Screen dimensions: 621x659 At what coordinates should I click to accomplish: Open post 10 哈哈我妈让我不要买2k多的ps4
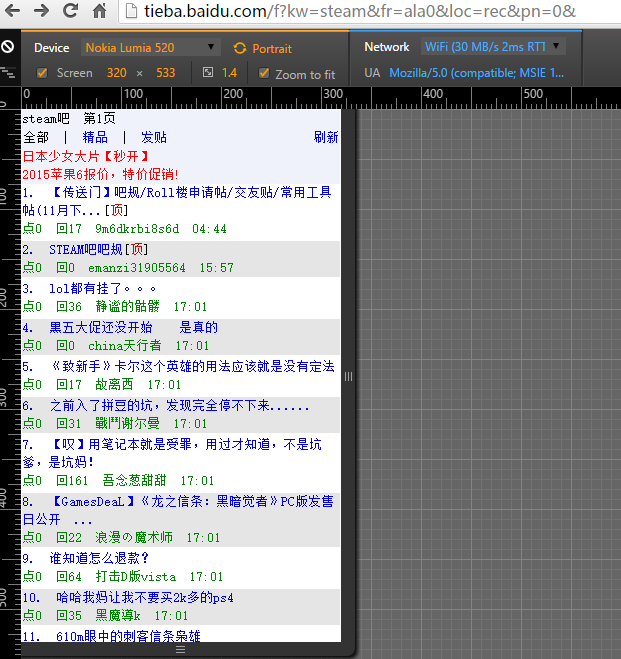[x=128, y=597]
